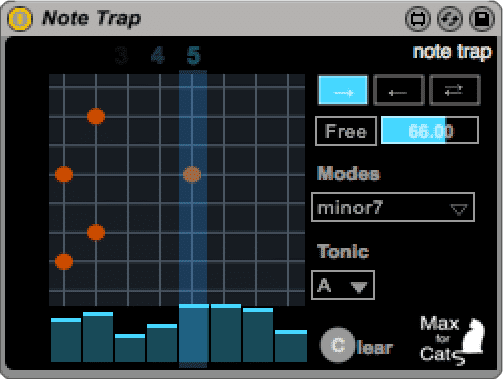
Task: Toggle the Free sync mode button
Action: (346, 131)
